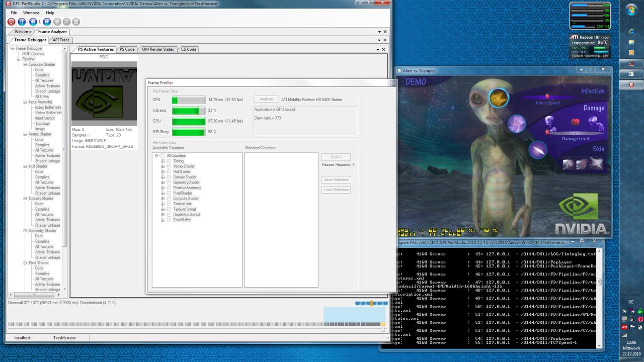Check the All Counters checkbox
The width and height of the screenshot is (644, 362).
click(163, 155)
